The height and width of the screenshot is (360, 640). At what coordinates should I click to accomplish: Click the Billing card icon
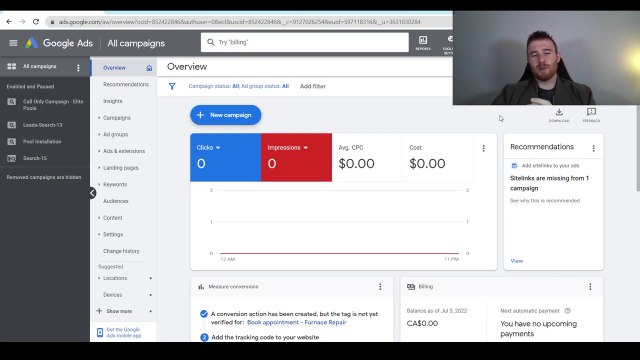tap(411, 287)
